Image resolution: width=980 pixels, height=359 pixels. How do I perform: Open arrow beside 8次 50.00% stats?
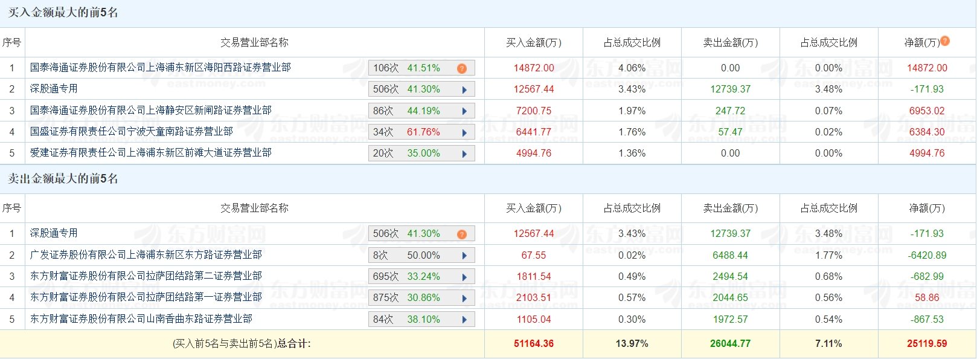click(x=464, y=256)
